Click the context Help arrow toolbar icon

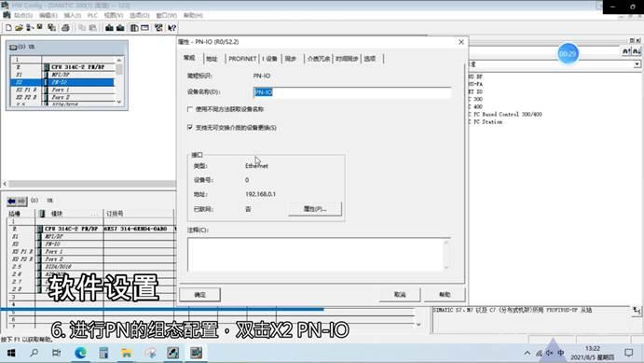(x=172, y=28)
